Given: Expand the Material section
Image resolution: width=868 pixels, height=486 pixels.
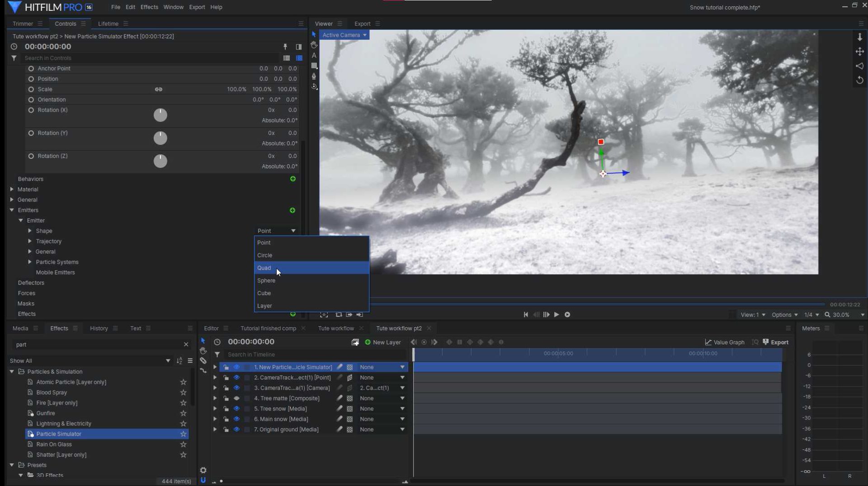Looking at the screenshot, I should coord(12,190).
